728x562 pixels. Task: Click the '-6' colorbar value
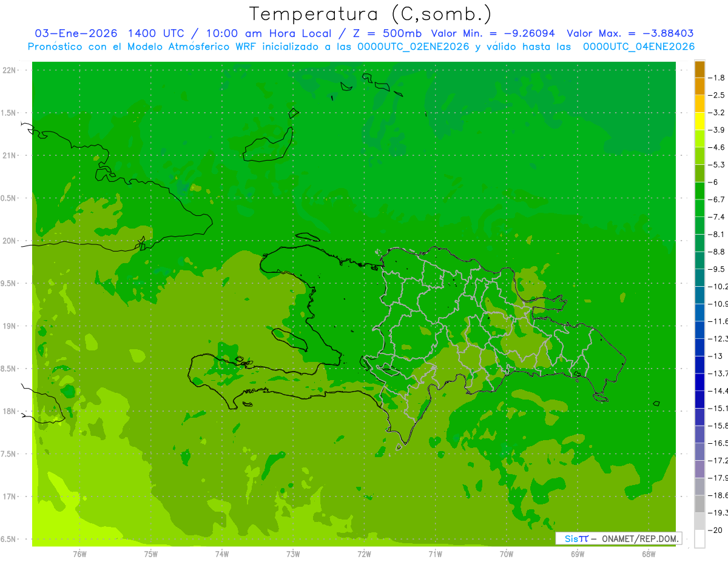point(714,182)
